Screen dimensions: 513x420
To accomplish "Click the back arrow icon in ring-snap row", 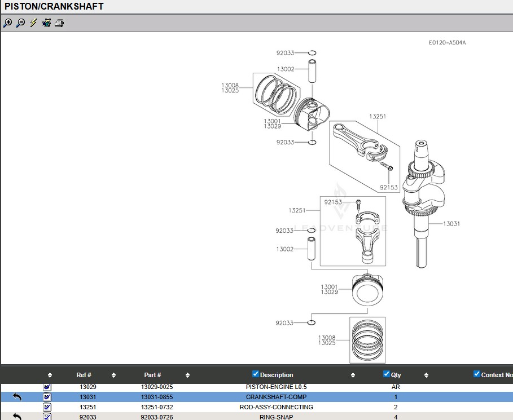I will pyautogui.click(x=17, y=417).
